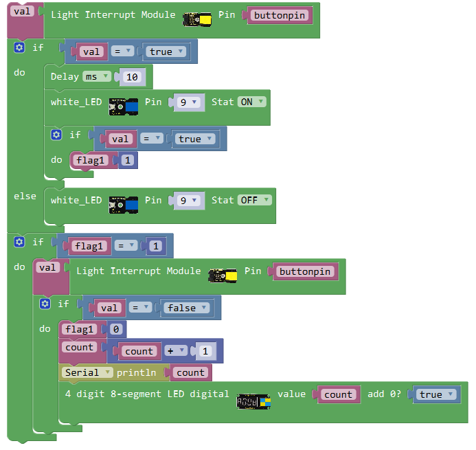Open equals dropdown in val = false condition
476x450 pixels.
pos(141,308)
